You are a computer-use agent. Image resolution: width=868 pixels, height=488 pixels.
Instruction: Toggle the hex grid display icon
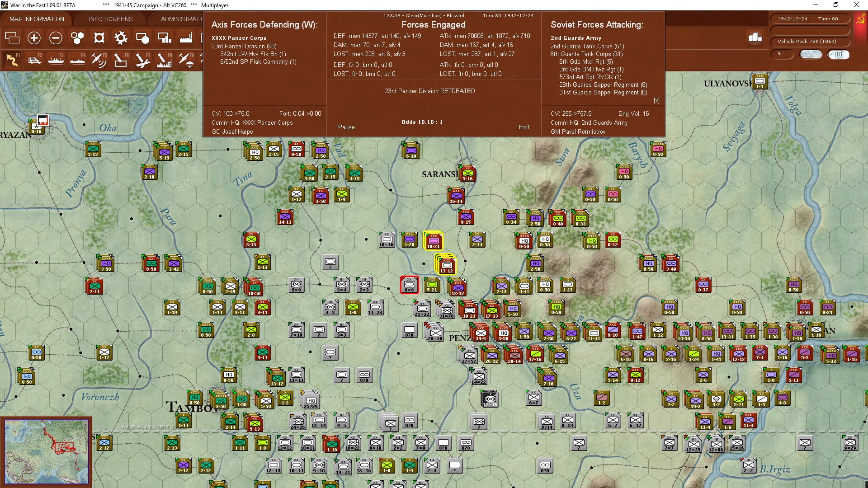tap(77, 38)
